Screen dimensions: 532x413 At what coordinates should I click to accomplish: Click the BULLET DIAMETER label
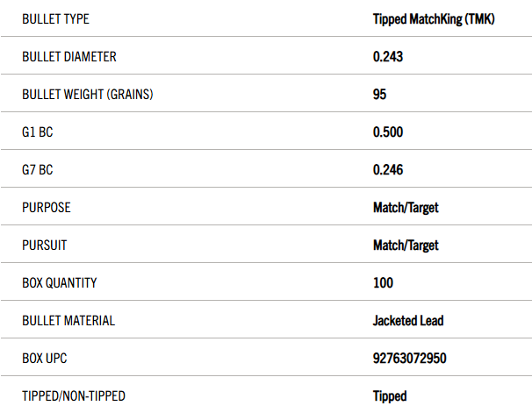click(69, 57)
